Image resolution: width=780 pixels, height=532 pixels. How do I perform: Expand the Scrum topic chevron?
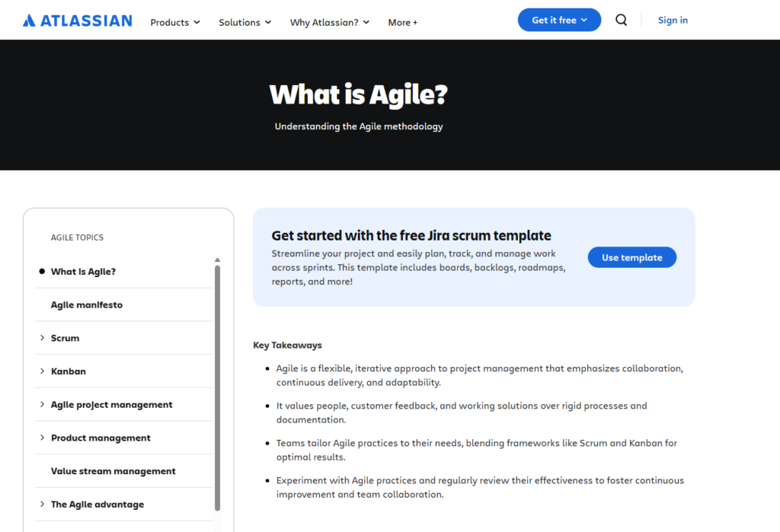[42, 338]
